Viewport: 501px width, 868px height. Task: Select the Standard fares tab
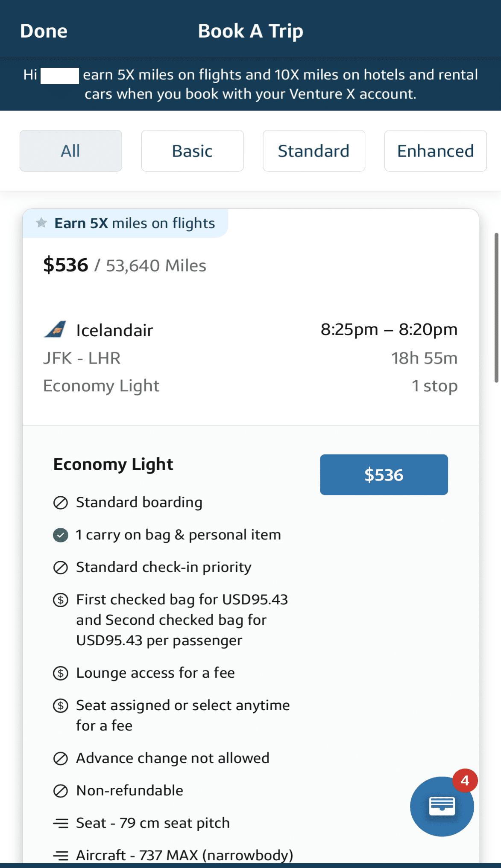313,151
